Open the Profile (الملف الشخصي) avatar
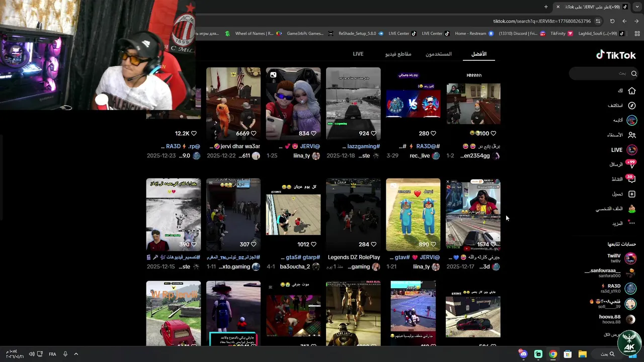Screen dimensions: 644x362 tap(632, 209)
